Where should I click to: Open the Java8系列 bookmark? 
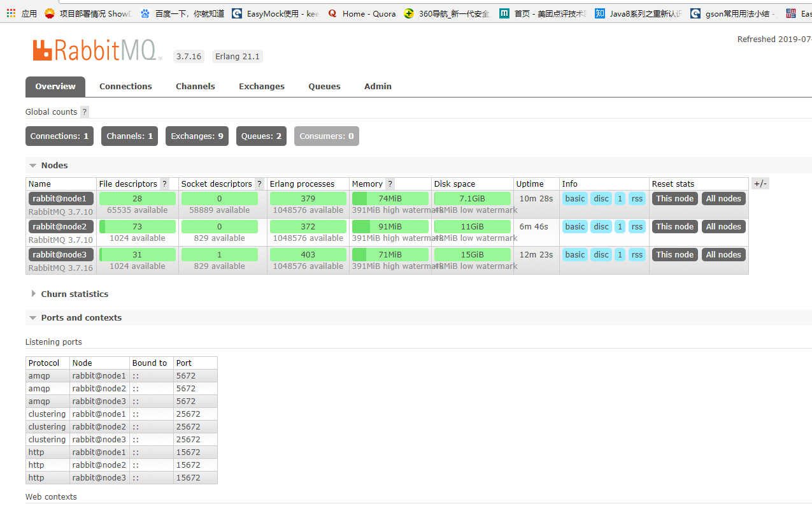638,13
